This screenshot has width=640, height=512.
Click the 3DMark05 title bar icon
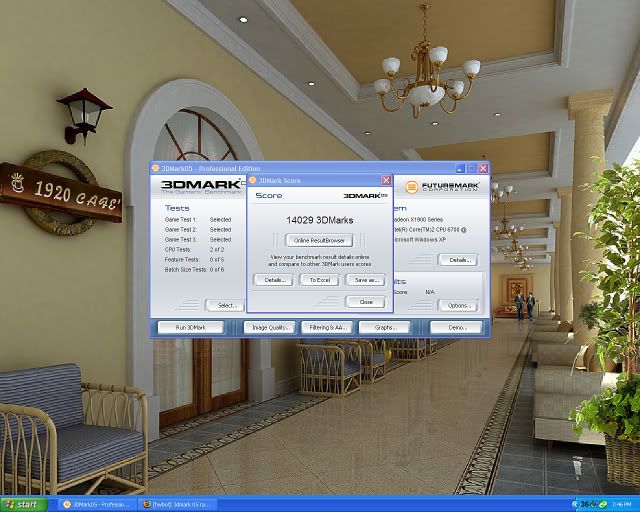155,168
